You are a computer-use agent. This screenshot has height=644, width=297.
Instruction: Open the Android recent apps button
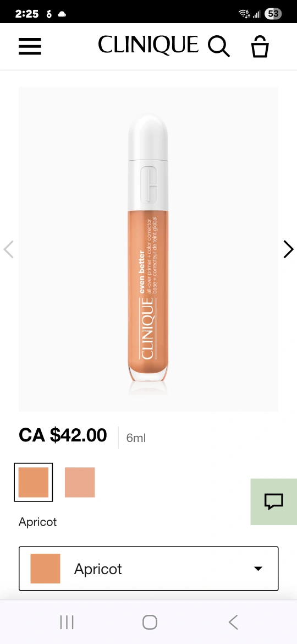67,622
